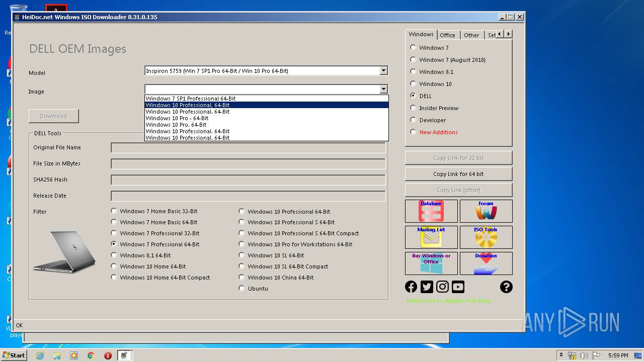Open the Facebook page icon

pyautogui.click(x=411, y=287)
